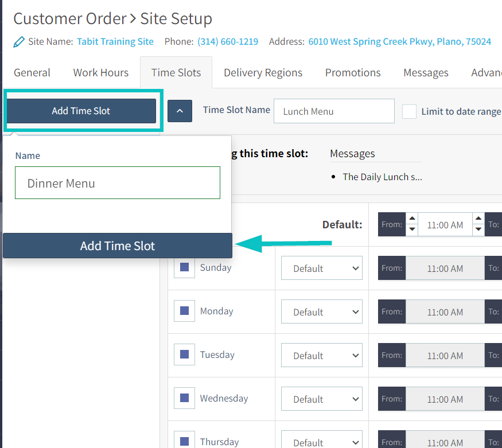Click the top Add Time Slot button
The width and height of the screenshot is (502, 448).
(81, 111)
